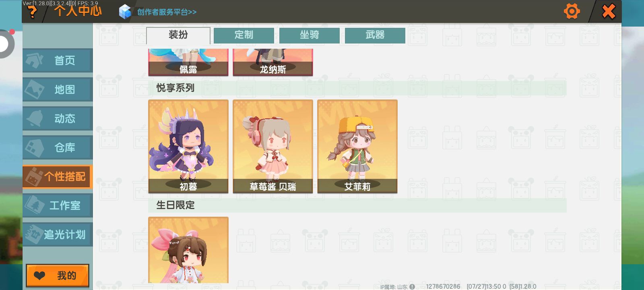Click the blue cube creator platform icon
The width and height of the screenshot is (644, 290).
125,12
